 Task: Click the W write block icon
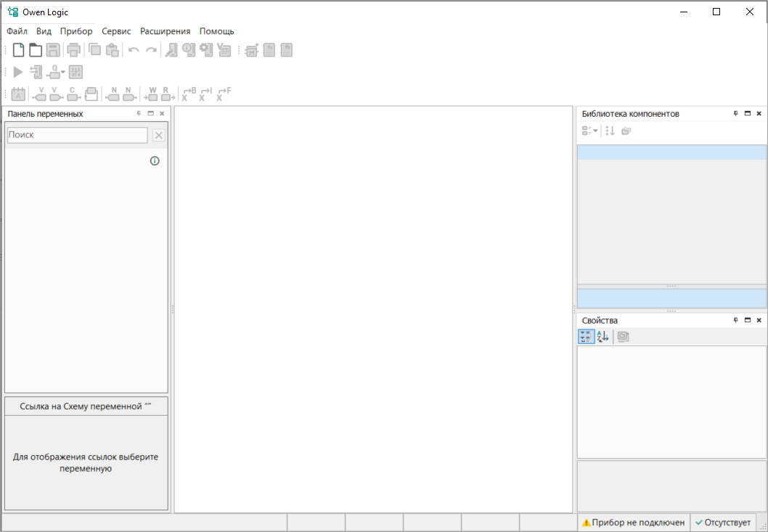point(151,94)
